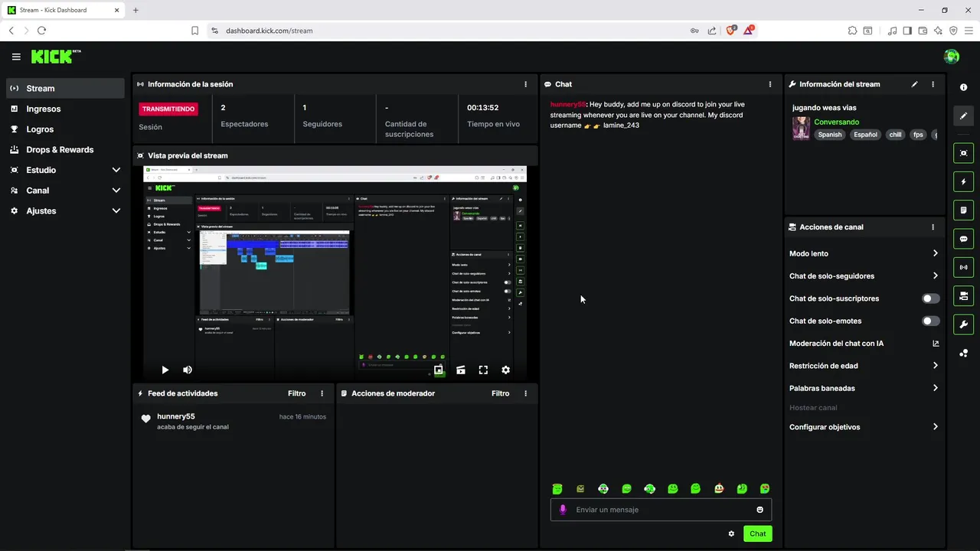
Task: Open Brave Shields icon in address bar
Action: (x=731, y=31)
